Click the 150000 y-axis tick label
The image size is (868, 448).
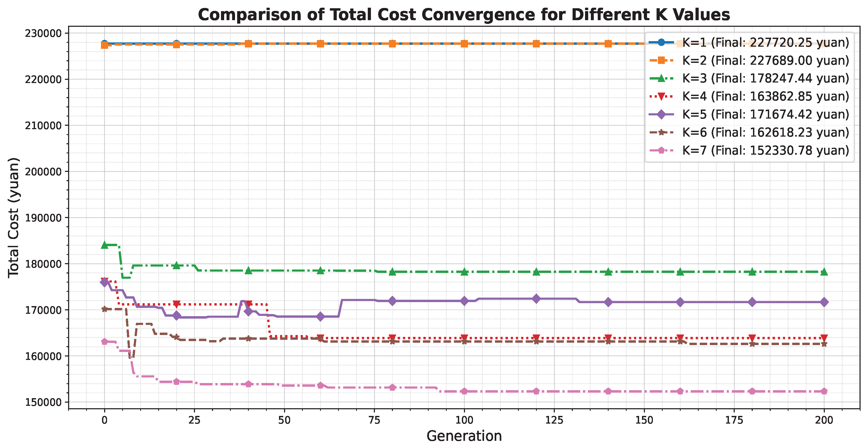click(x=43, y=402)
